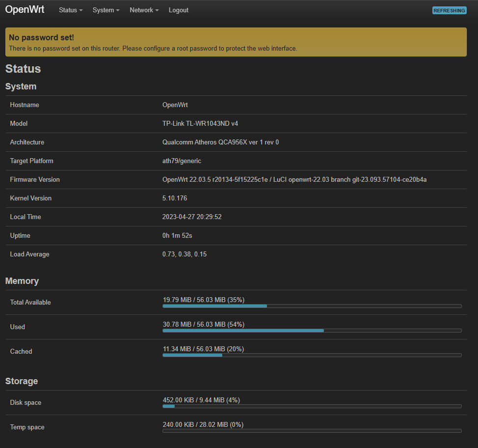Click the Temp space row label

coord(27,427)
